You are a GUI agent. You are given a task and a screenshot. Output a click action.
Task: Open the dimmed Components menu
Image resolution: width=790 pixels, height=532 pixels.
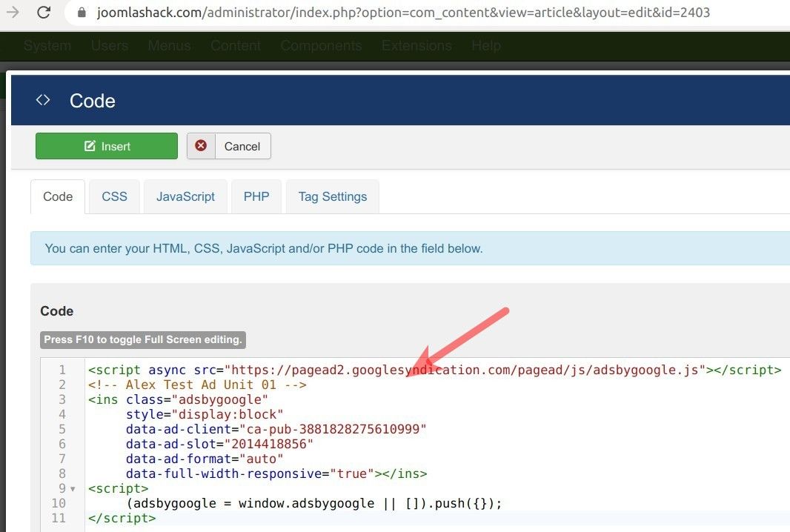click(321, 46)
